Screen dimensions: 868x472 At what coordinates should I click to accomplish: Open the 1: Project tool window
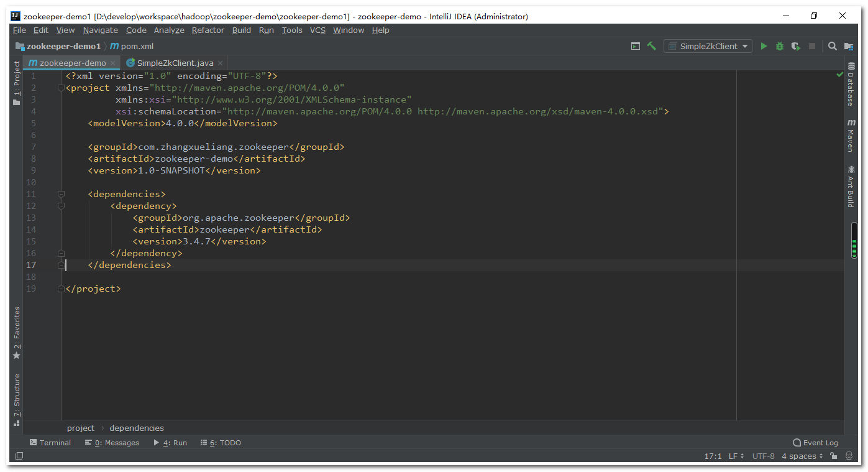(x=17, y=83)
